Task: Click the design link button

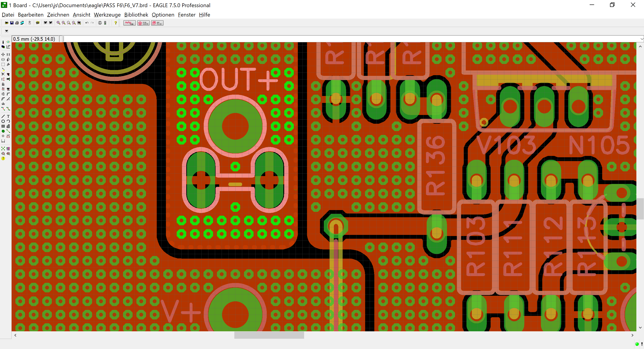Action: coord(129,23)
